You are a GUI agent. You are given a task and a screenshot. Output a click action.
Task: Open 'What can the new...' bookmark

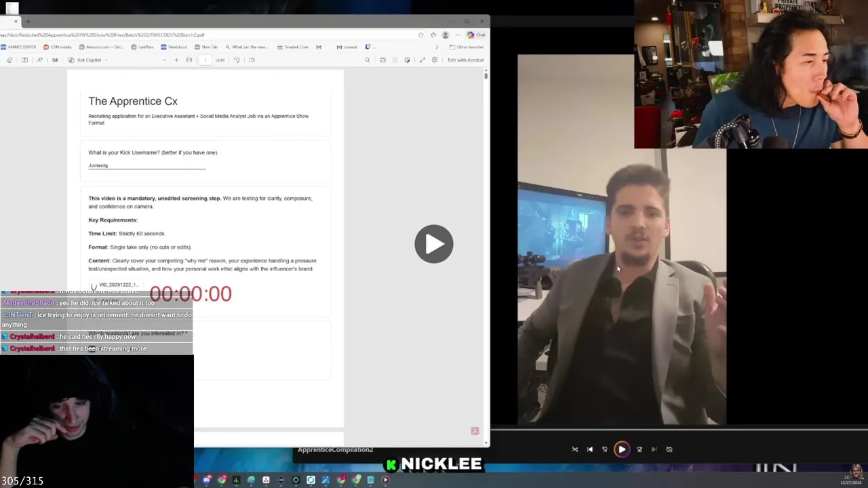(x=246, y=47)
